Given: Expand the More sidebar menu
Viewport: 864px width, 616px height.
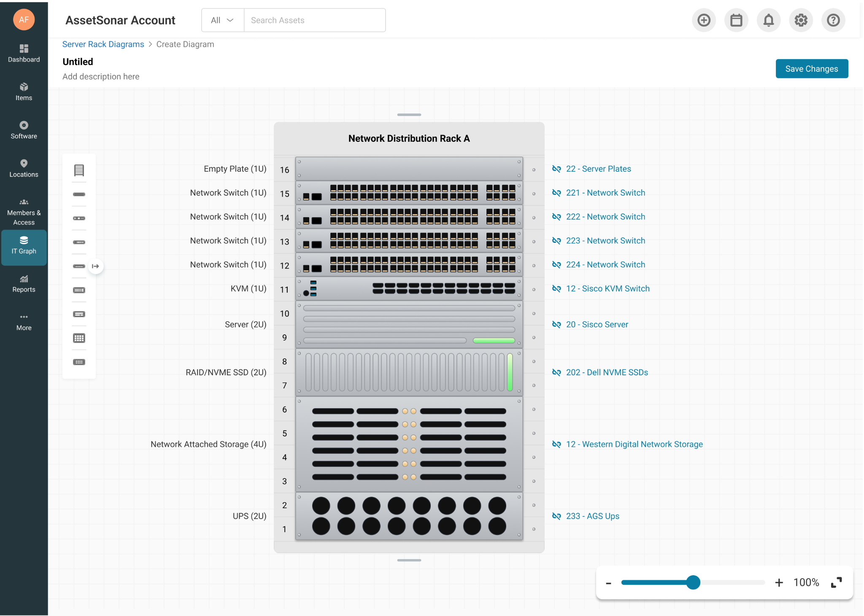Looking at the screenshot, I should tap(24, 322).
